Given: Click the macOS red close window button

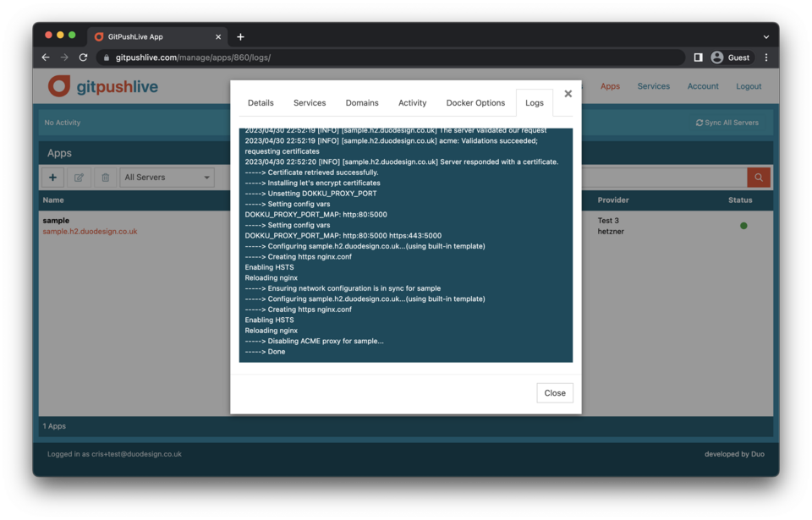Looking at the screenshot, I should pos(48,35).
